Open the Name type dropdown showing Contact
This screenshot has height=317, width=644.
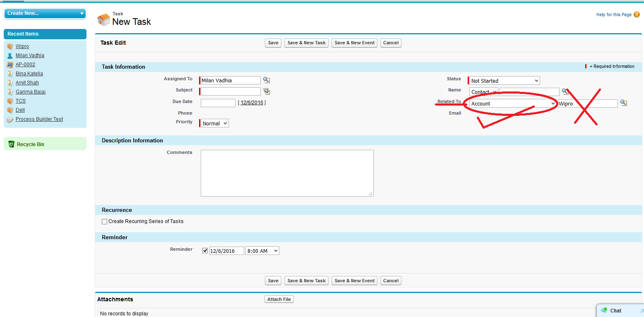483,92
